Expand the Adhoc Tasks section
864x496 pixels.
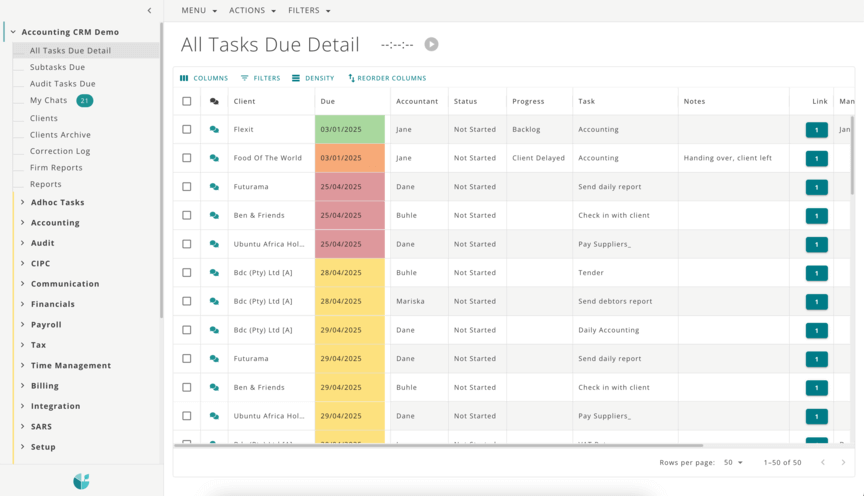[23, 202]
